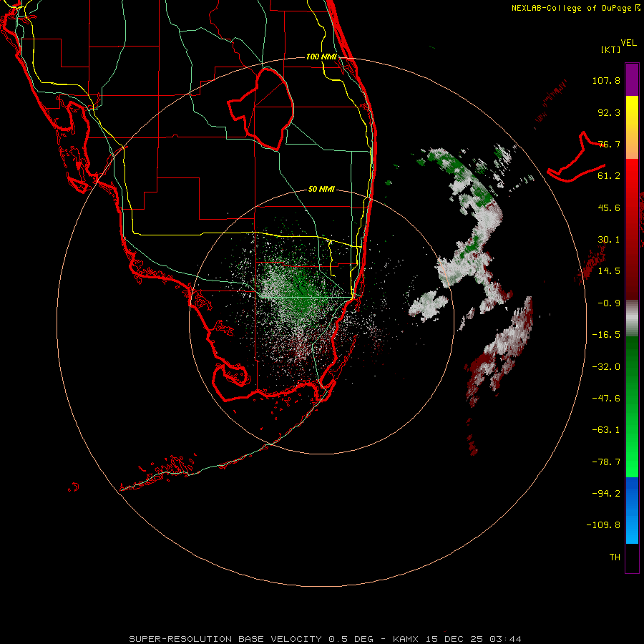Screen dimensions: 644x644
Task: Click the 92.3 legend value
Action: click(609, 112)
